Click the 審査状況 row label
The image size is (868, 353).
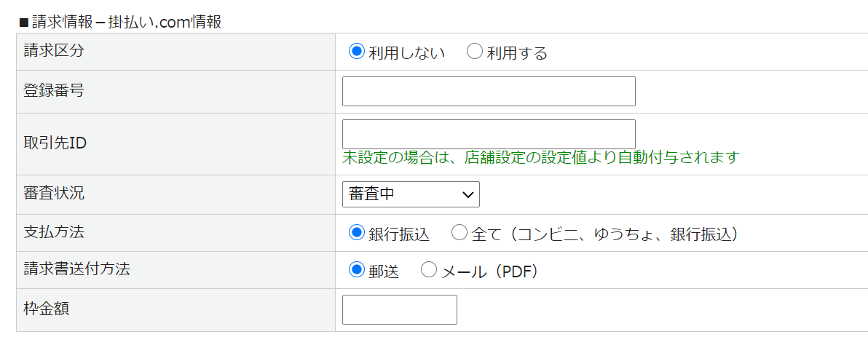click(54, 194)
